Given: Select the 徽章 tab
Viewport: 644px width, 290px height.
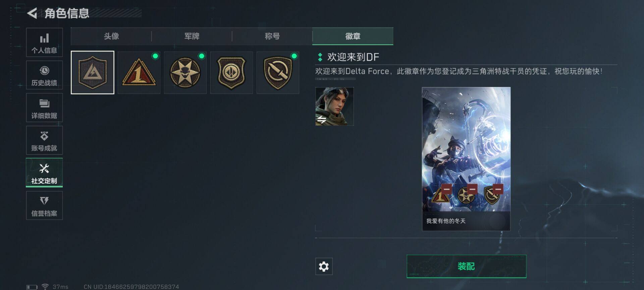Looking at the screenshot, I should click(353, 36).
